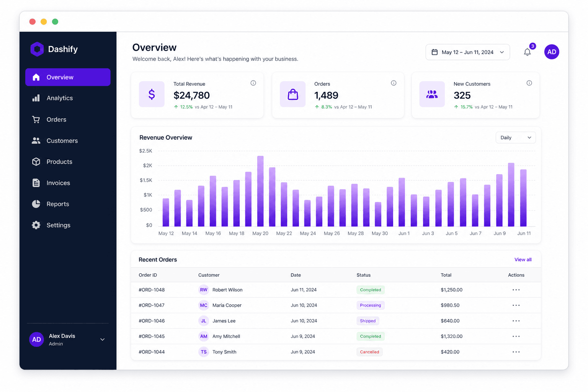Screen dimensions: 588x392
Task: Click the Shipped status badge
Action: coord(367,321)
